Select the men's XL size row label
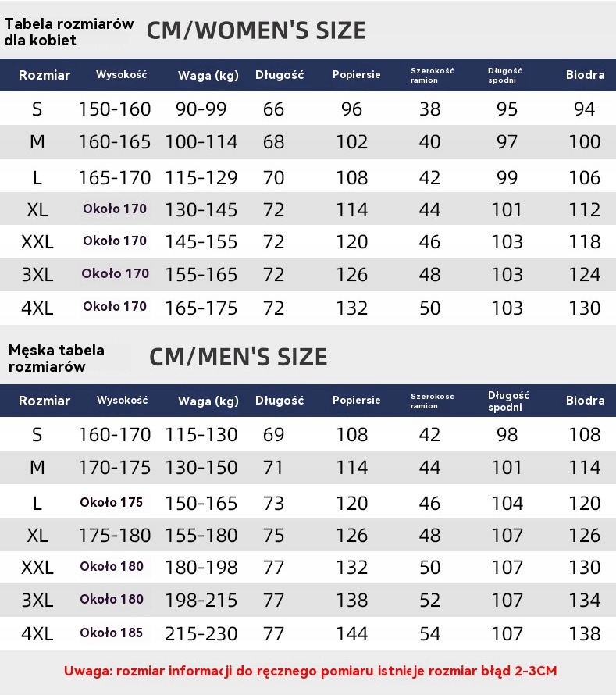Screen dimensions: 616x695 coord(37,536)
